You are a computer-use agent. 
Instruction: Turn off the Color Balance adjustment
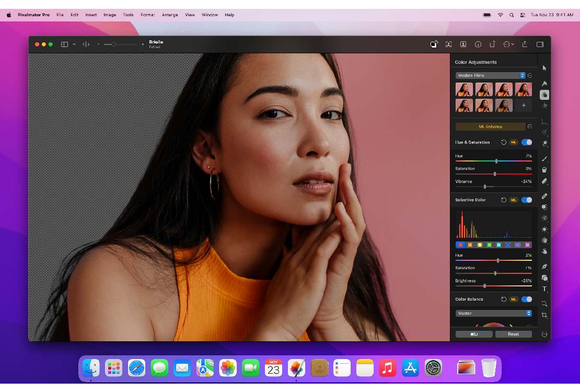[x=527, y=299]
